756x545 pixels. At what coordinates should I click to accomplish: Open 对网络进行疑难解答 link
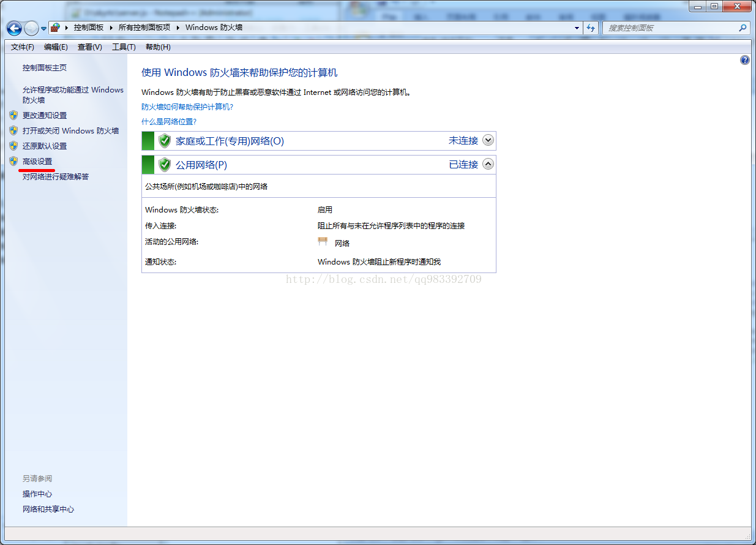[56, 176]
